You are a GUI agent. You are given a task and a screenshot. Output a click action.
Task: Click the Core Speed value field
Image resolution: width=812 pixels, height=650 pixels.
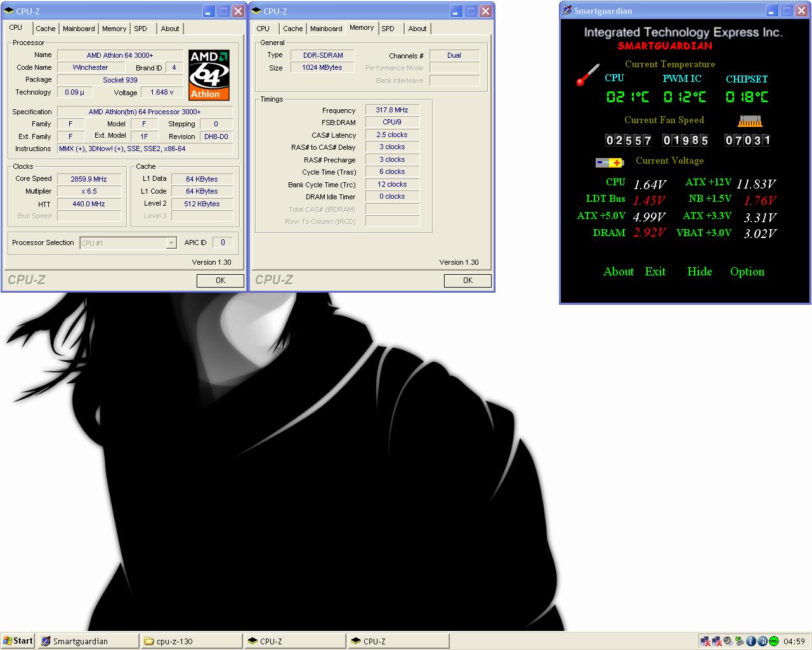pos(89,179)
